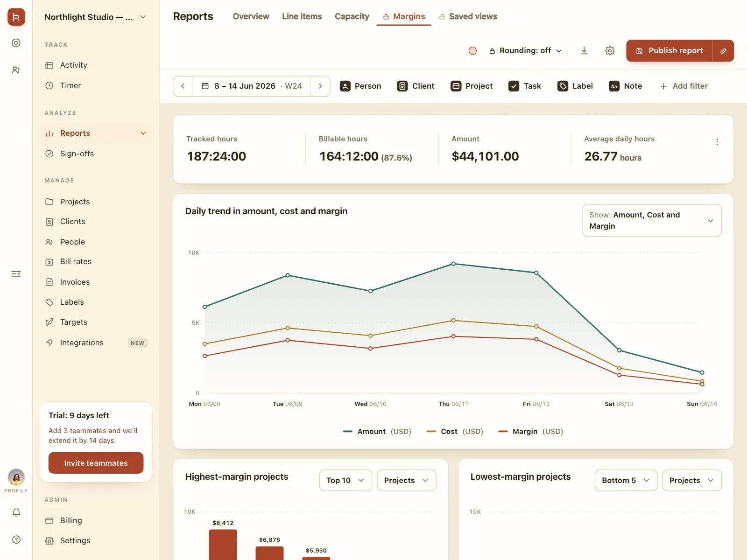
Task: Open the Top 10 dropdown
Action: (345, 480)
